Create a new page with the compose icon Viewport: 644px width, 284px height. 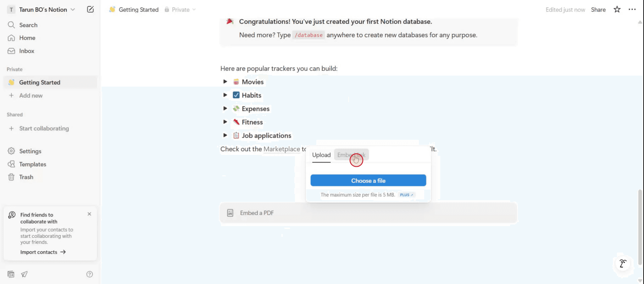point(91,9)
